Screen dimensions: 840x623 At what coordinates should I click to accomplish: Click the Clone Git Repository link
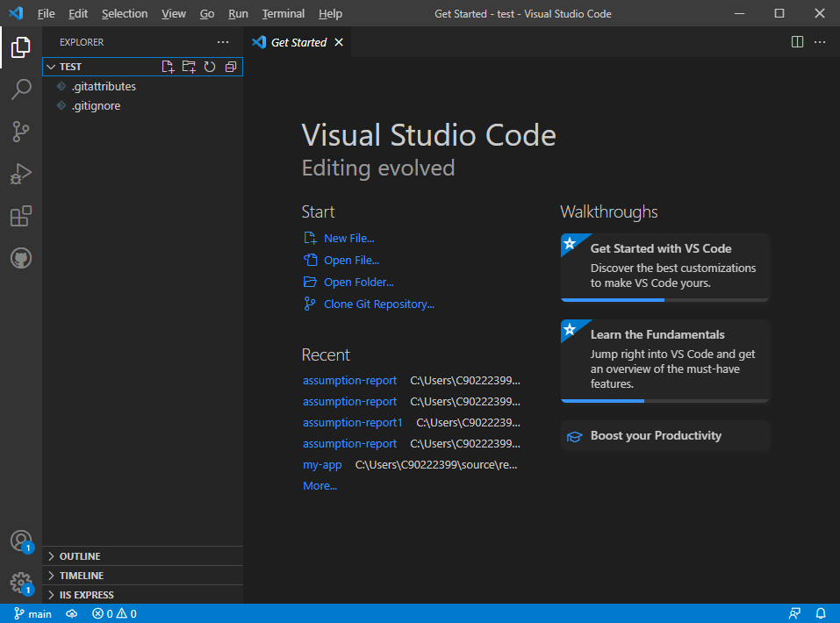tap(378, 304)
